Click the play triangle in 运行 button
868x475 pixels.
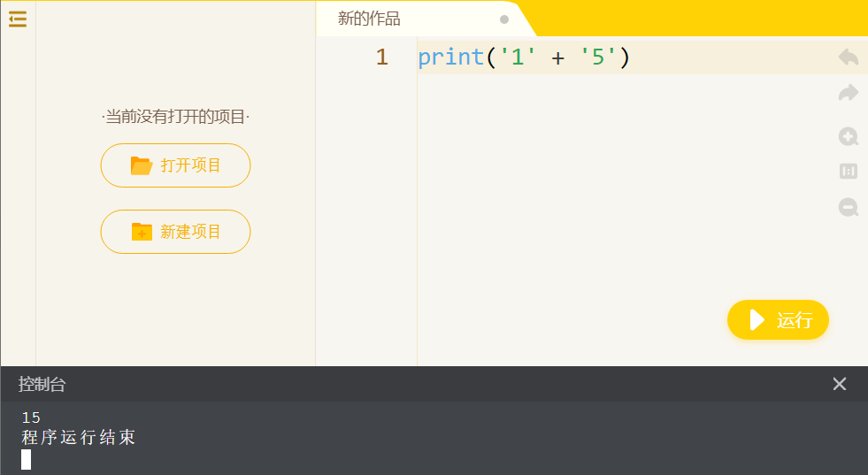pos(757,320)
